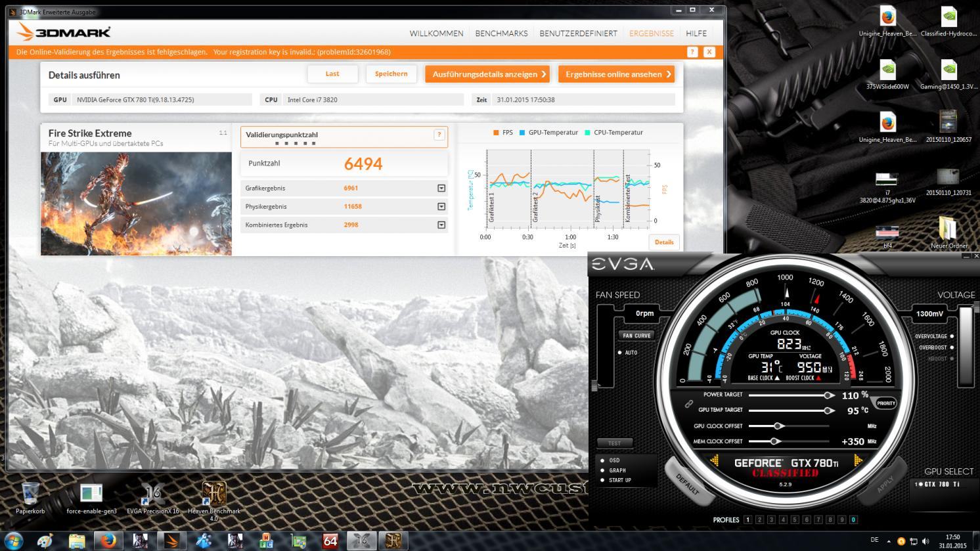Open Gaming@1450_1.3V desktop icon
Viewport: 980px width, 551px height.
pyautogui.click(x=948, y=74)
